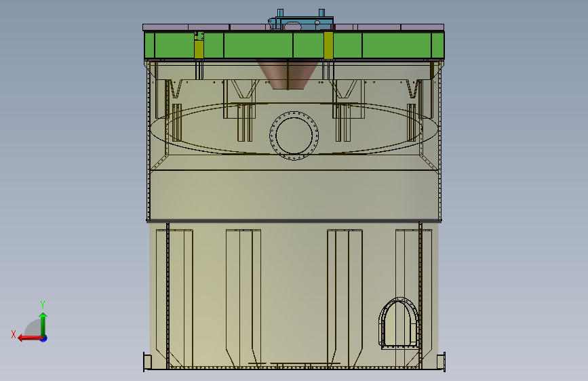Select the blue drive mount on top of the tank

click(x=300, y=20)
